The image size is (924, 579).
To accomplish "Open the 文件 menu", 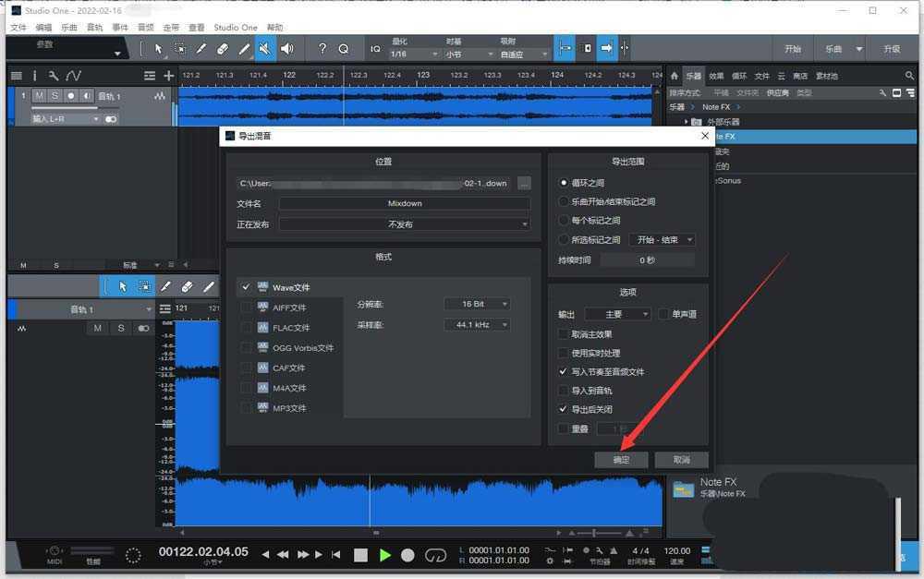I will (18, 27).
